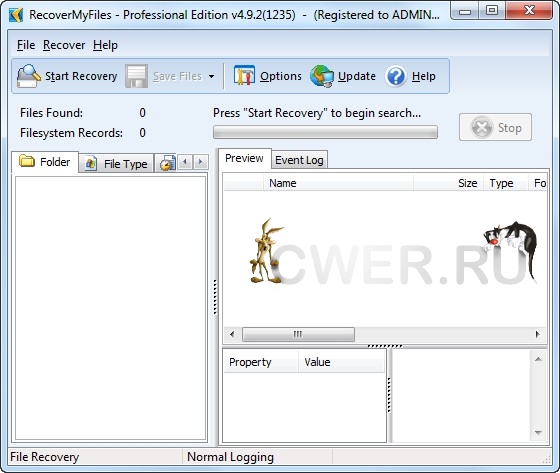Click the Normal Logging status bar entry

coord(230,457)
